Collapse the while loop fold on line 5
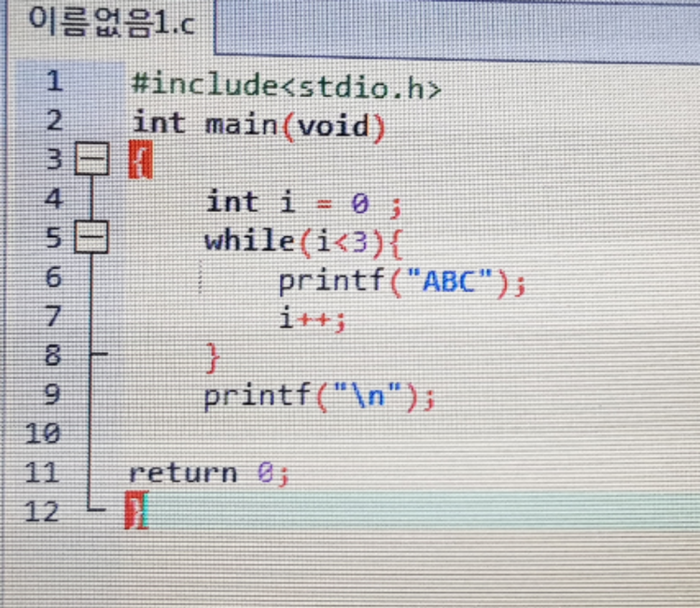700x608 pixels. point(91,240)
